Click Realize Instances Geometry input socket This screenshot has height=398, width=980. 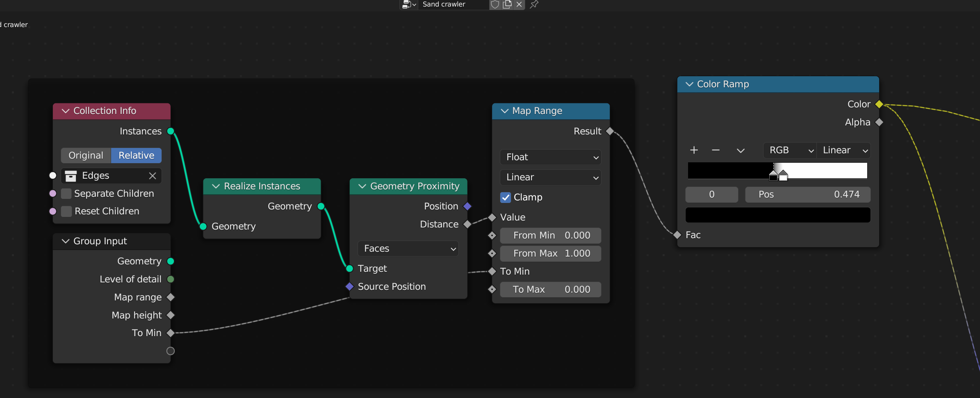[x=203, y=226]
